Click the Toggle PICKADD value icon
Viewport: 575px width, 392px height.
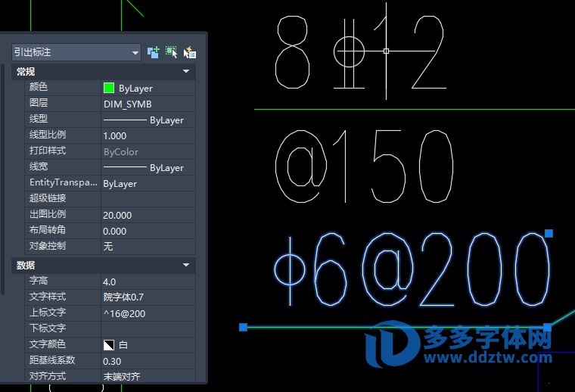(154, 52)
